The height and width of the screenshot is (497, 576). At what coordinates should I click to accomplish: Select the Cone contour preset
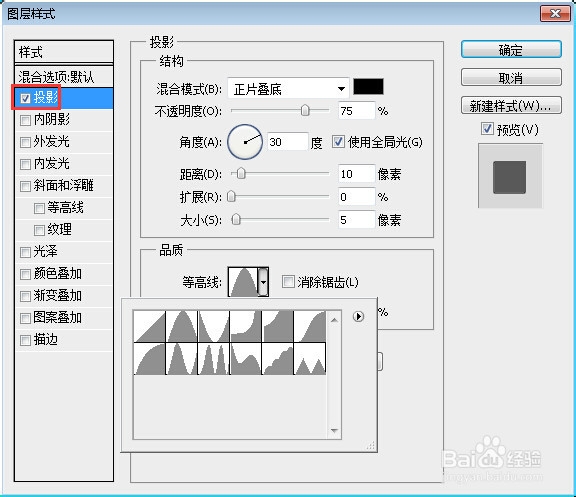181,326
